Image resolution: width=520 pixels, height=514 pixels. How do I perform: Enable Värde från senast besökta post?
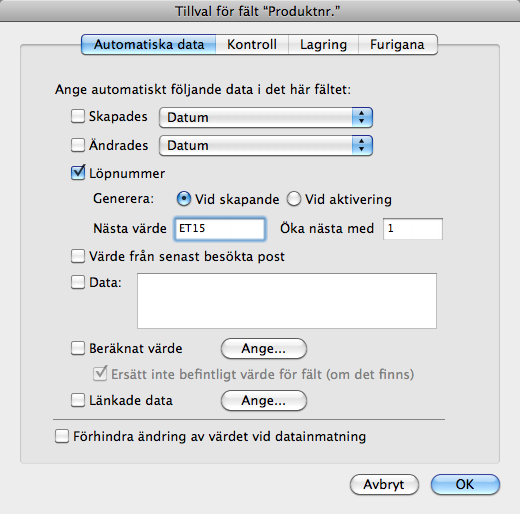78,256
